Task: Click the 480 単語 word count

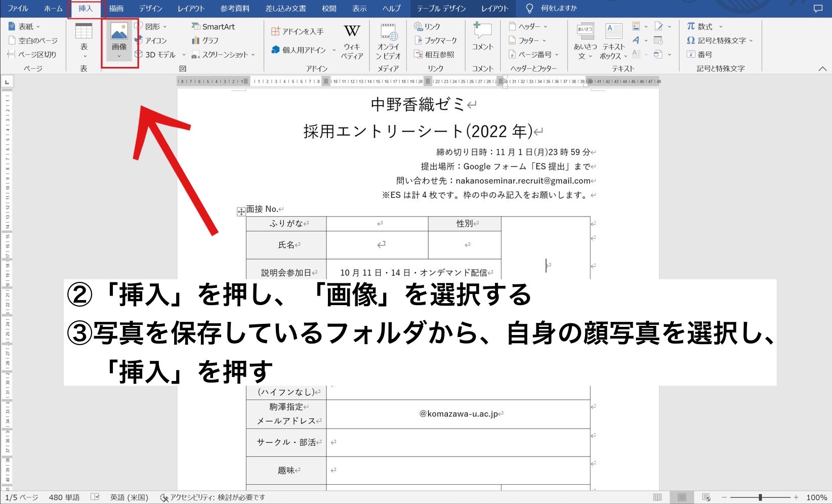Action: pos(64,497)
